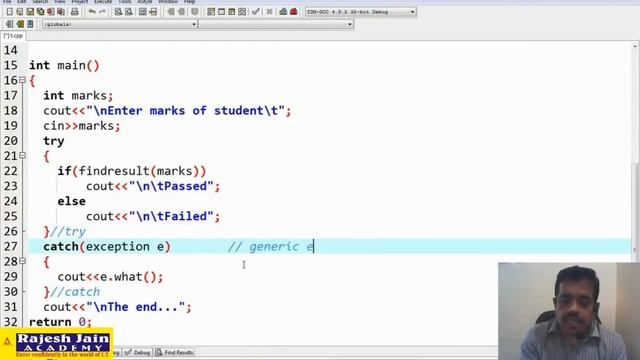Click the Run program window icon

point(221,12)
